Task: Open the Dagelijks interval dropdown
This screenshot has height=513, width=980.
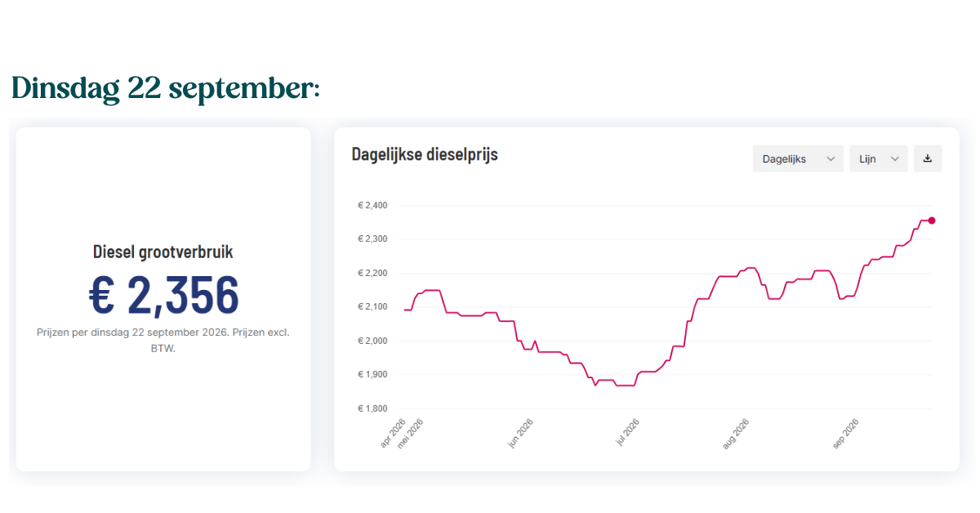Action: (798, 158)
